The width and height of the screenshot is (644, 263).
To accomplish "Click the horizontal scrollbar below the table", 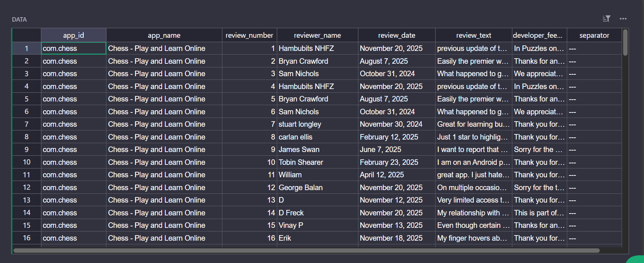I will (306, 251).
